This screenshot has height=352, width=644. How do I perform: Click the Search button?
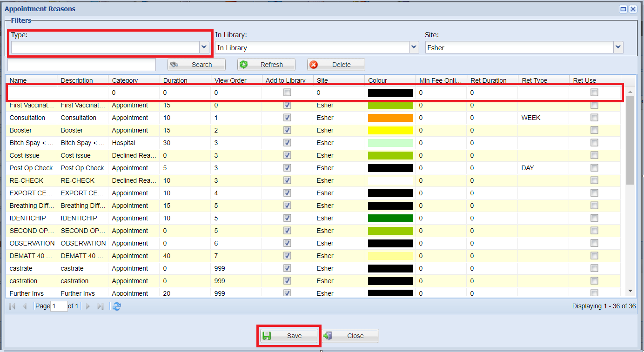click(196, 65)
